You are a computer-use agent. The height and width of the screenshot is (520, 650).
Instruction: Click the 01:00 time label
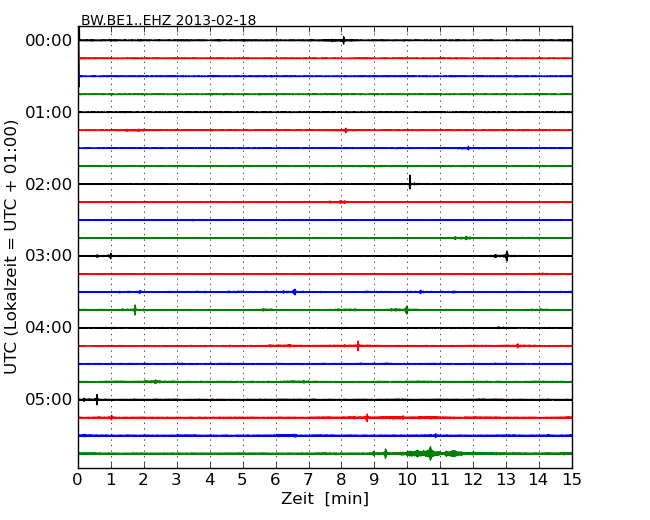(49, 112)
